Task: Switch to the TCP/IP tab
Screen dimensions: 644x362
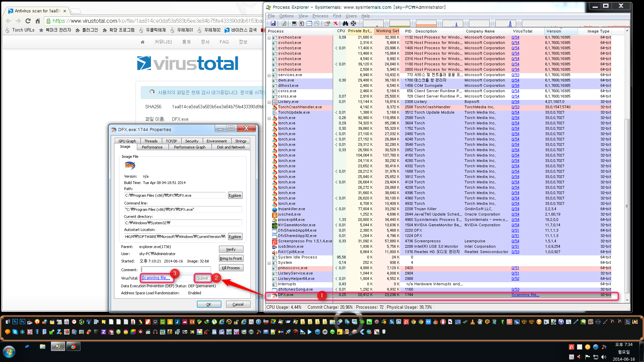Action: (171, 141)
